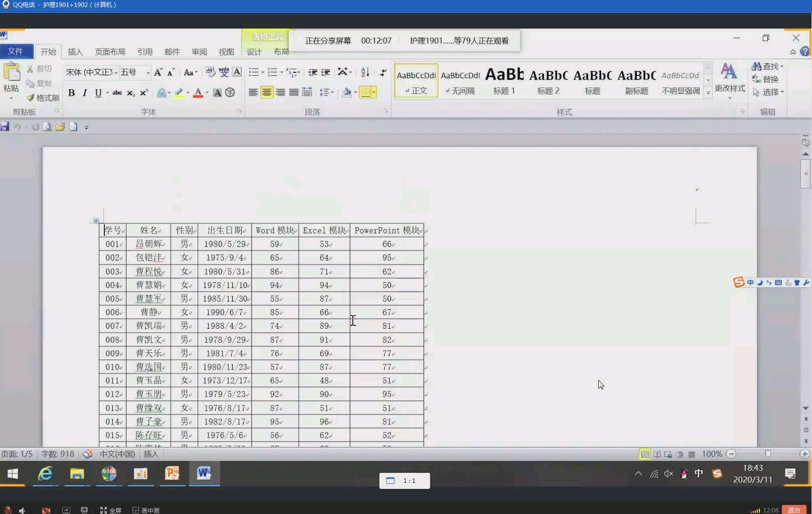This screenshot has height=514, width=812.
Task: Apply the Format Painter (格式刷)
Action: [x=43, y=98]
